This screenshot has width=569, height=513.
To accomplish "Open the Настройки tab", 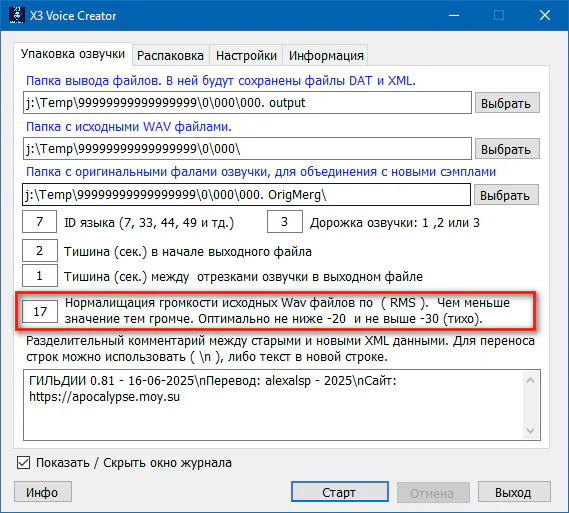I will [246, 56].
